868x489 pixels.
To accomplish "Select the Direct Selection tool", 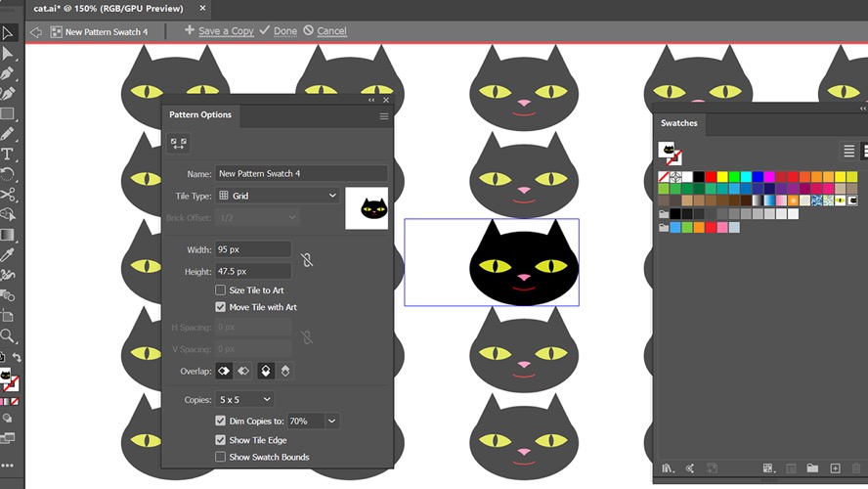I will pos(7,54).
